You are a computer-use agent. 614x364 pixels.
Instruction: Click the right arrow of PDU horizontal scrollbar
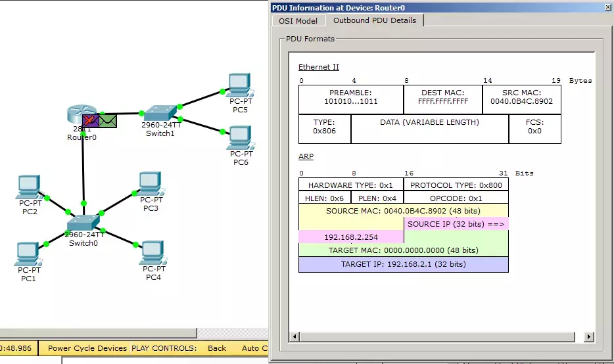pyautogui.click(x=588, y=336)
